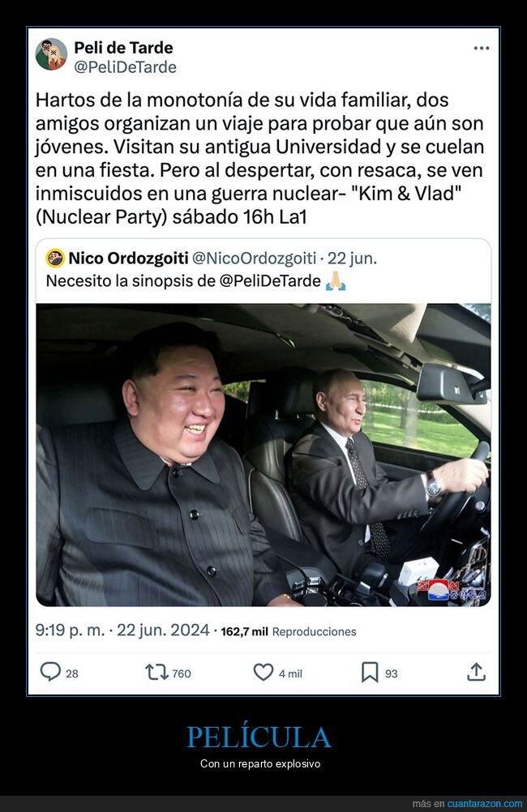This screenshot has height=812, width=527.
Task: Open the @PeliDeTarde handle under the name
Action: point(126,66)
